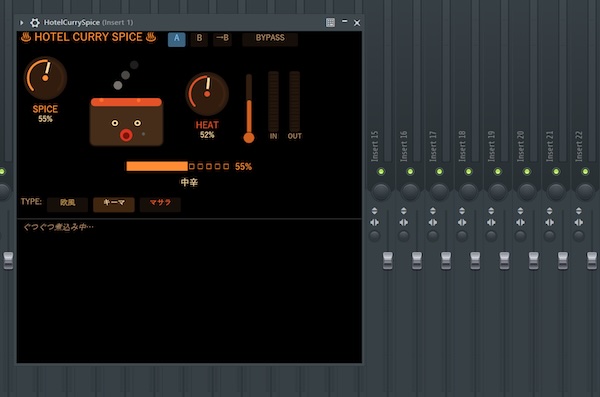The image size is (600, 397).
Task: Close the HotelCurrySpice plugin window
Action: [x=357, y=23]
